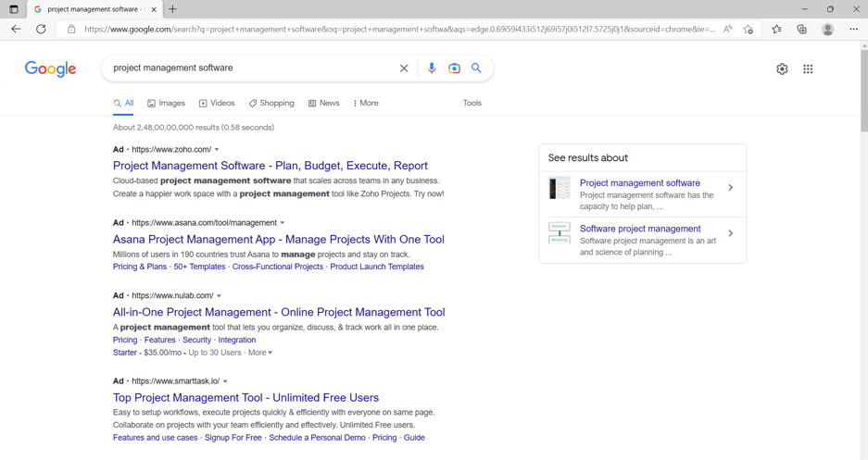
Task: Click Project management software panel thumbnail
Action: (560, 188)
